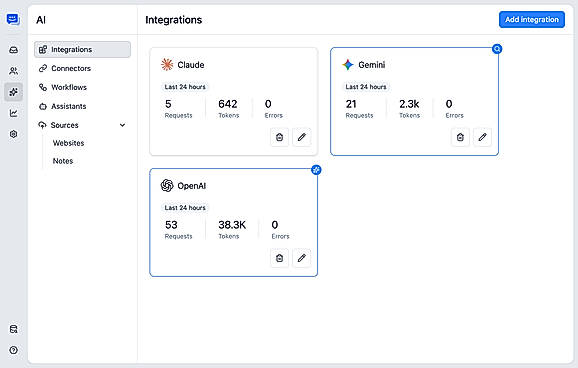Open the Connectors menu item
The image size is (578, 368).
coord(82,68)
